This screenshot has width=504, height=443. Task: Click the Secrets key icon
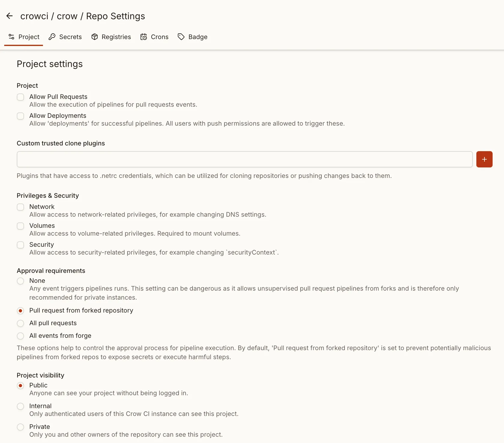click(53, 37)
